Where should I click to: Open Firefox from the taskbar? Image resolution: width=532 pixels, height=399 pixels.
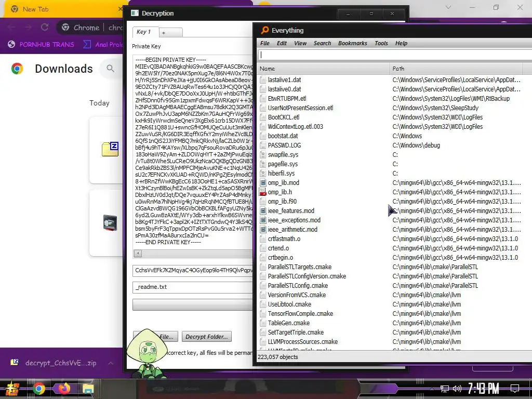[63, 389]
